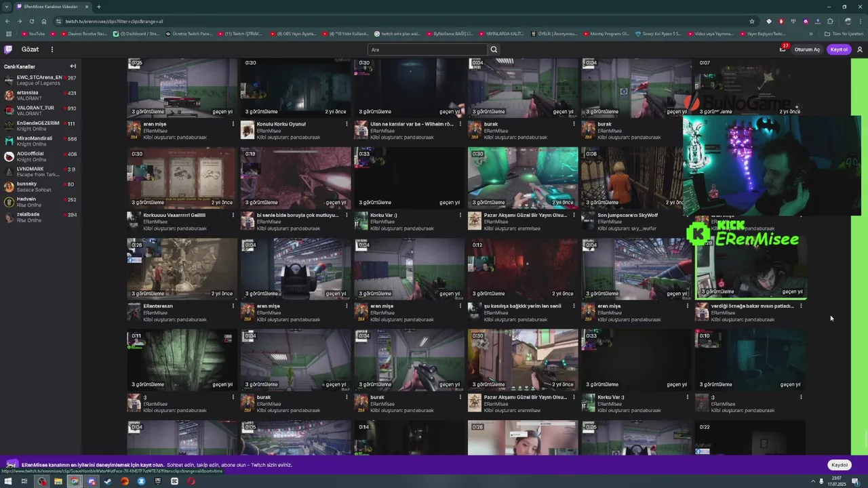Focus the Ara search field
Viewport: 868px width, 488px height.
tap(427, 49)
